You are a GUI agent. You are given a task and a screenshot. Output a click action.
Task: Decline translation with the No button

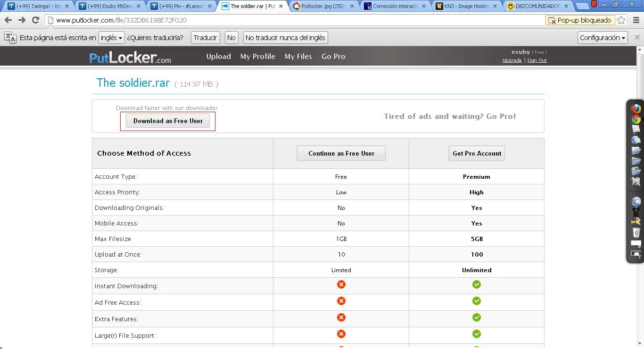pos(231,38)
